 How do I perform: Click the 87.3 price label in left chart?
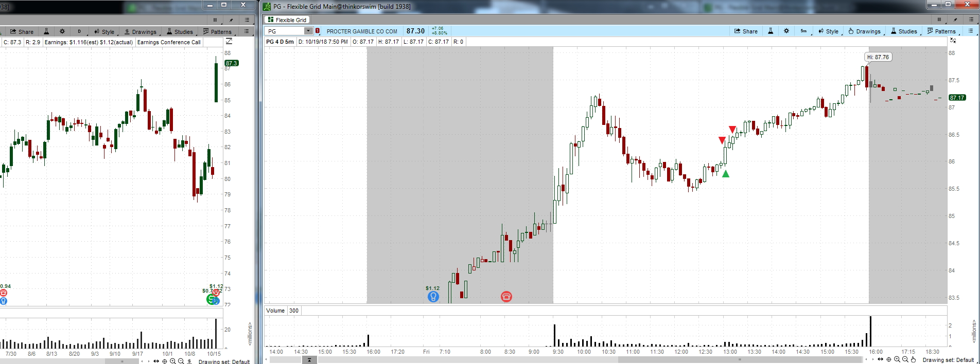point(232,63)
